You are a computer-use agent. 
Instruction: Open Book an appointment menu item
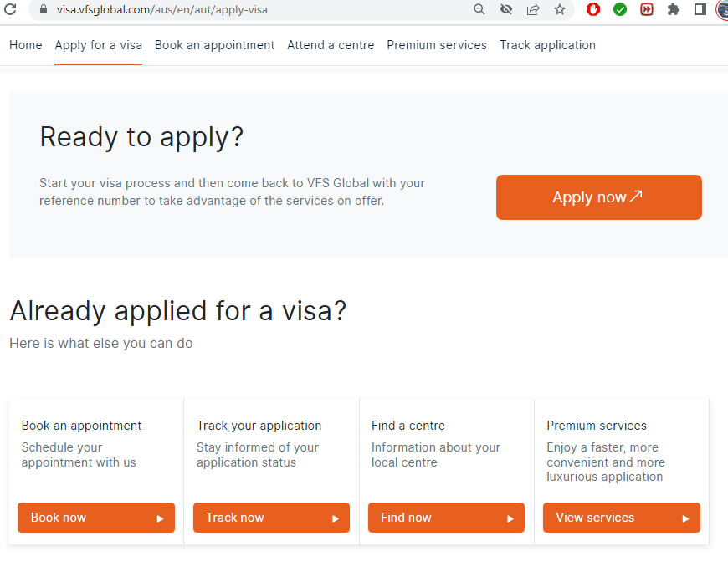click(x=214, y=45)
